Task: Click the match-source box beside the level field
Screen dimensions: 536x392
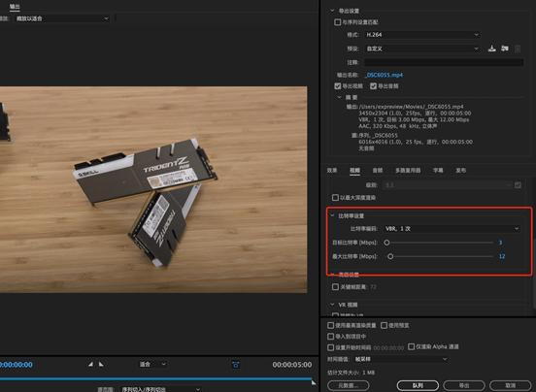Action: (518, 184)
